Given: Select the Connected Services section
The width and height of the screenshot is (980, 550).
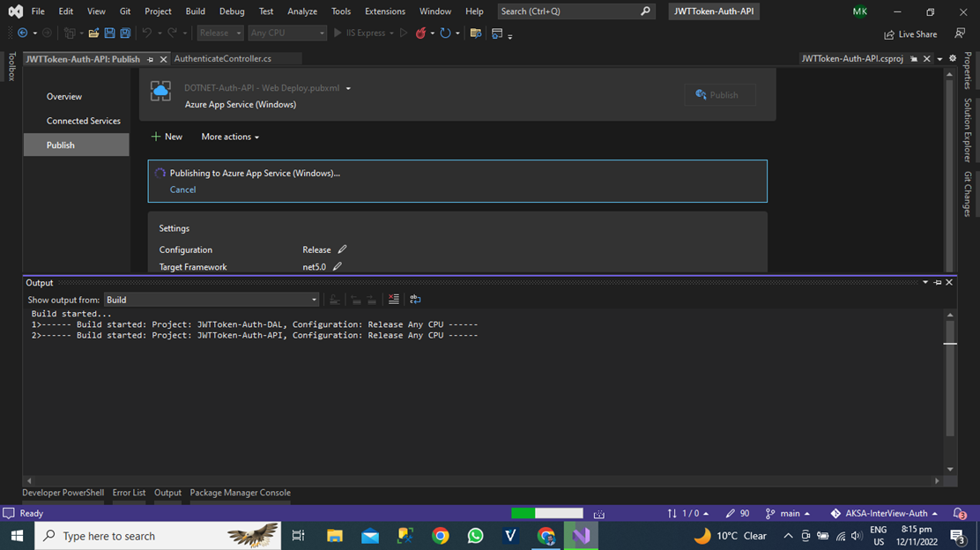Looking at the screenshot, I should (x=84, y=121).
